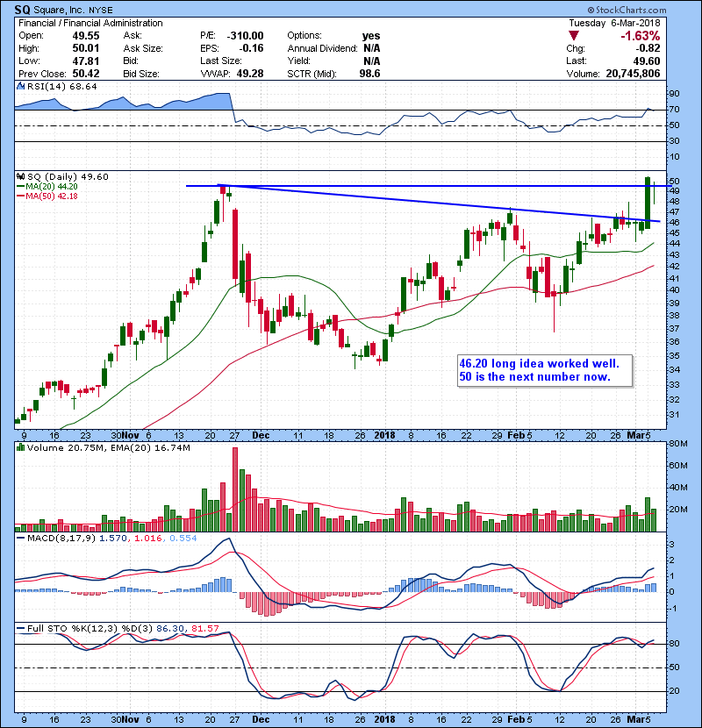Select the SQ ticker symbol in header
The height and width of the screenshot is (728, 702).
(23, 10)
